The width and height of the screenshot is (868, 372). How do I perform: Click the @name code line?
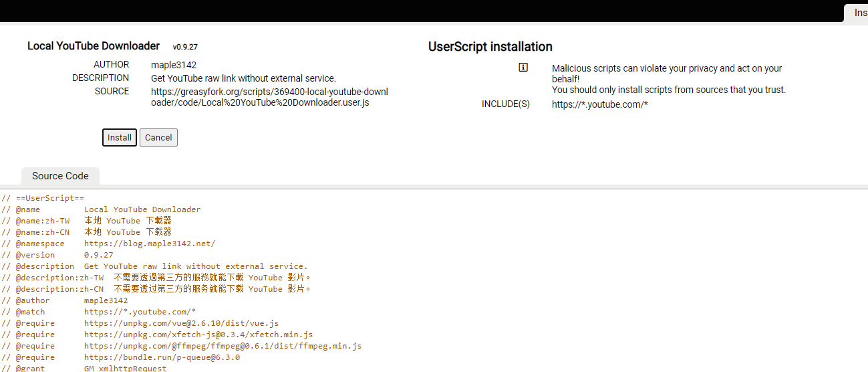[x=101, y=209]
